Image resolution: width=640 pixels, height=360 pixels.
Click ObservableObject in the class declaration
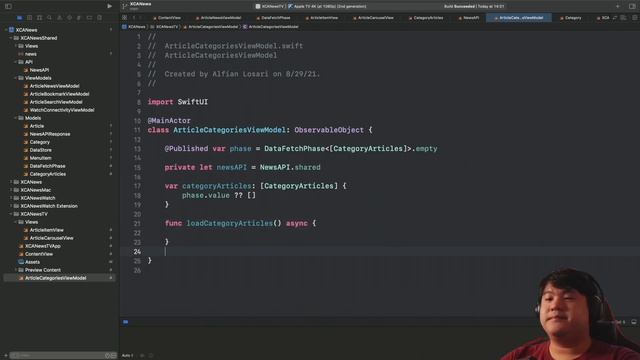pos(329,130)
